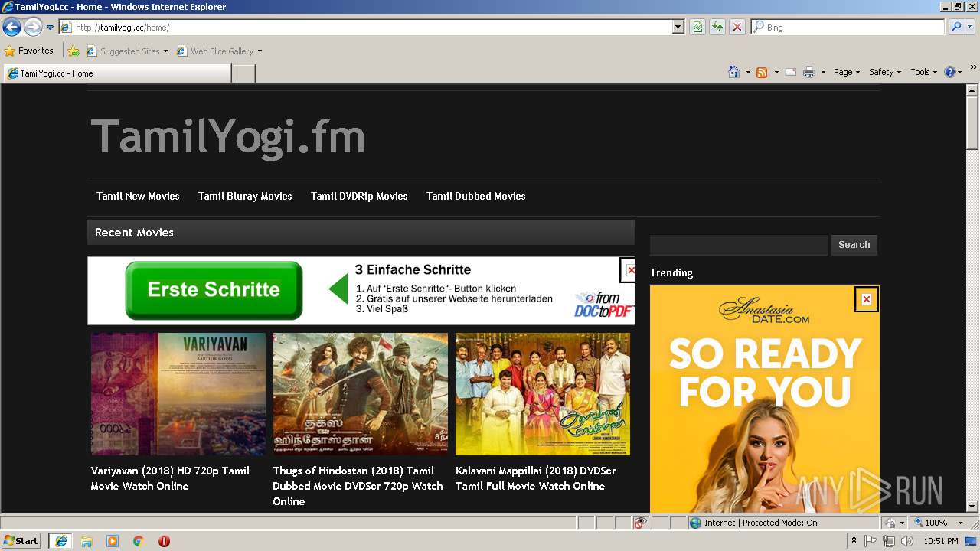Open the Suggested Sites link
Screen dimensions: 980x551
[126, 51]
